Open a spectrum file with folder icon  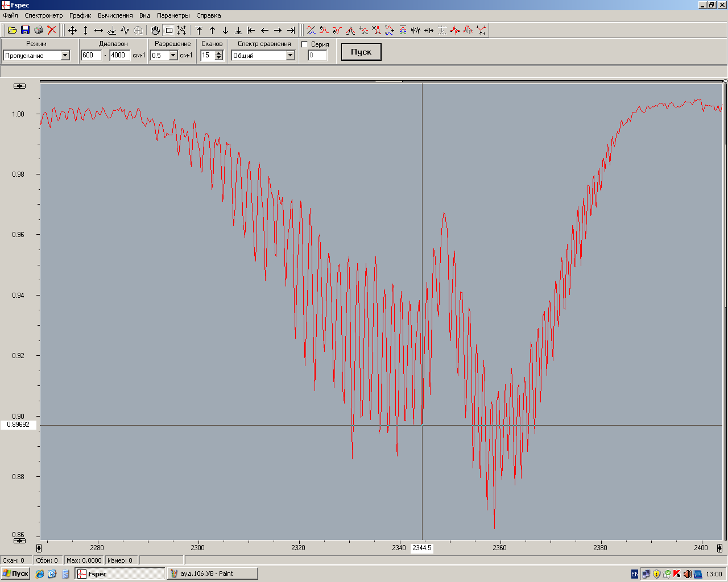pos(12,30)
